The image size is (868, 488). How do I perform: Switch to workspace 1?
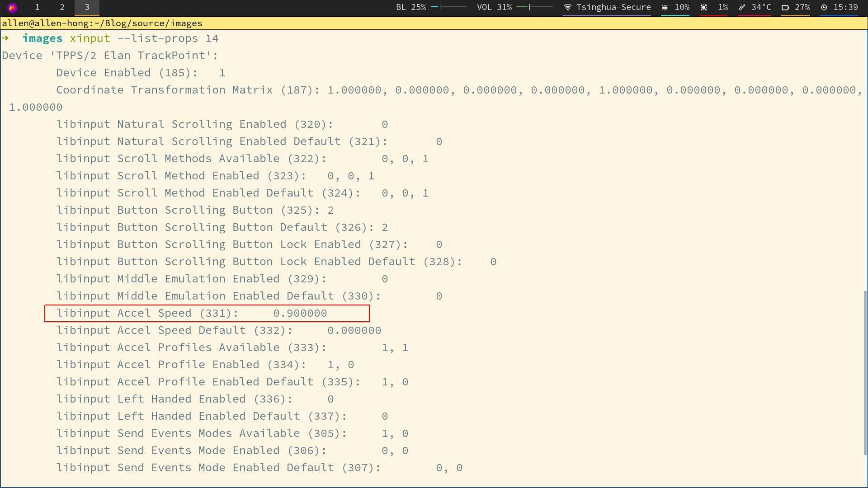[38, 8]
